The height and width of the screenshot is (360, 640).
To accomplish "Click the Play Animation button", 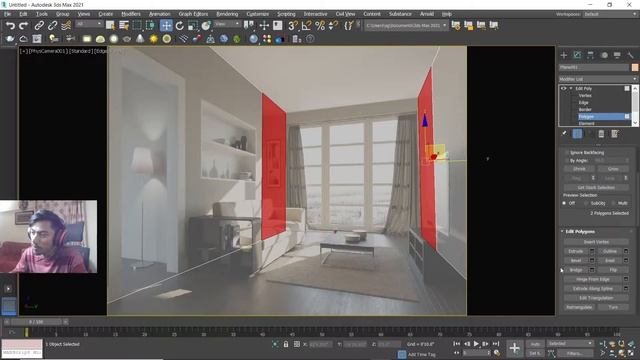I will (x=476, y=344).
